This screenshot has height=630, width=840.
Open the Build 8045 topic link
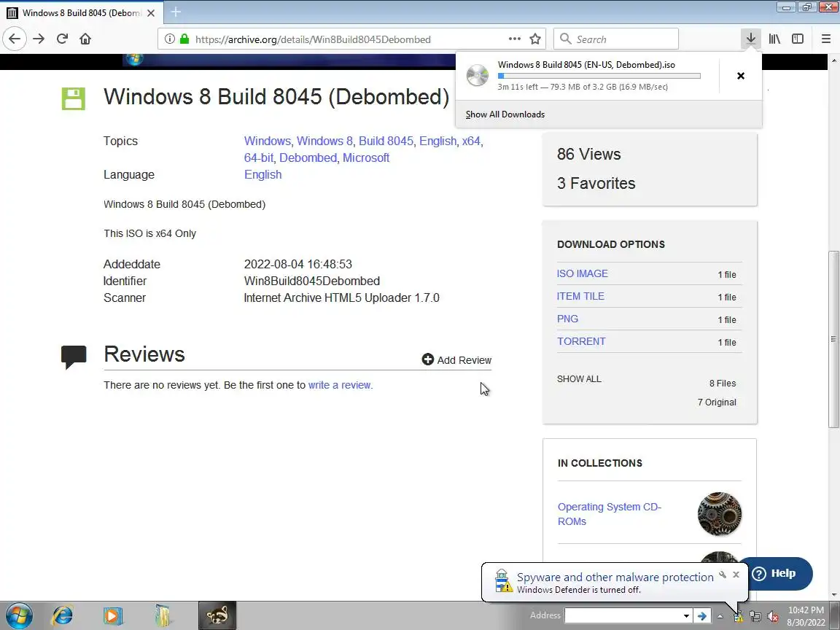[386, 141]
